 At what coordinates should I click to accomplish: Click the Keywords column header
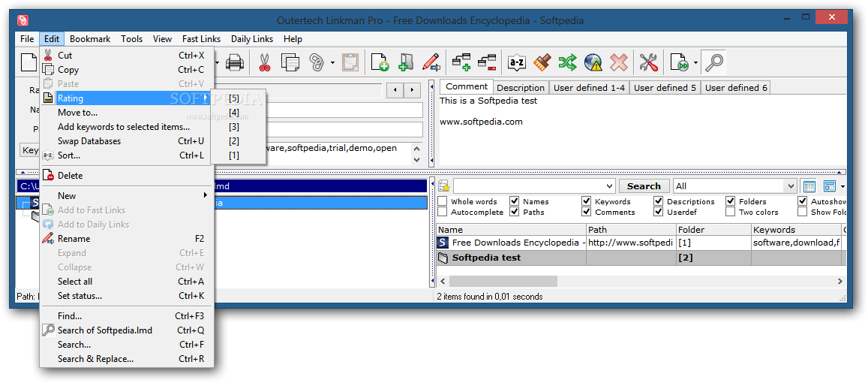click(796, 230)
